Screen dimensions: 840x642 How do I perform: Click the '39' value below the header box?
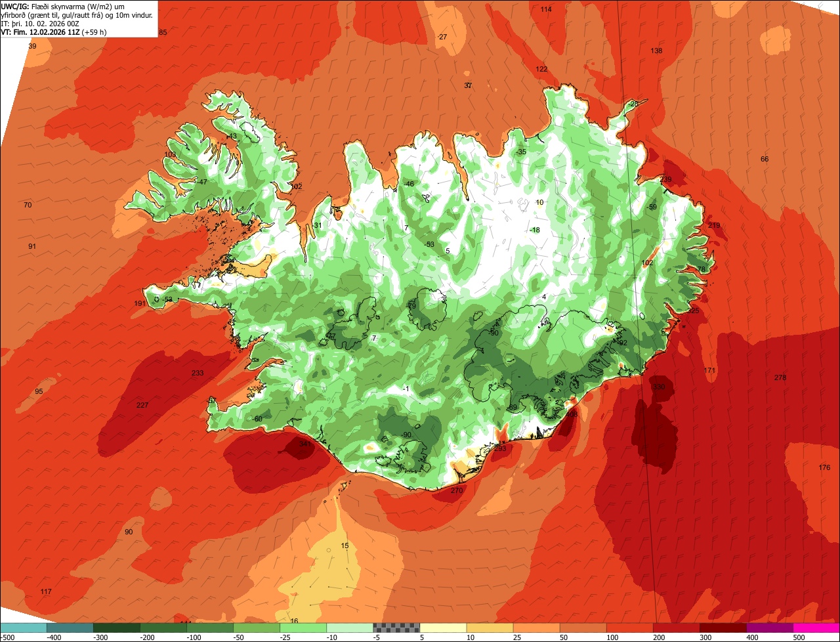[x=32, y=46]
